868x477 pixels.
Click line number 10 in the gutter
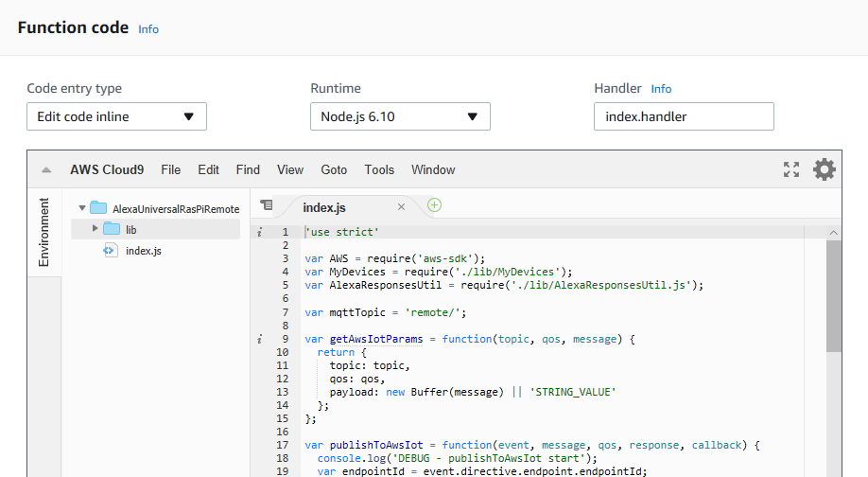[283, 352]
